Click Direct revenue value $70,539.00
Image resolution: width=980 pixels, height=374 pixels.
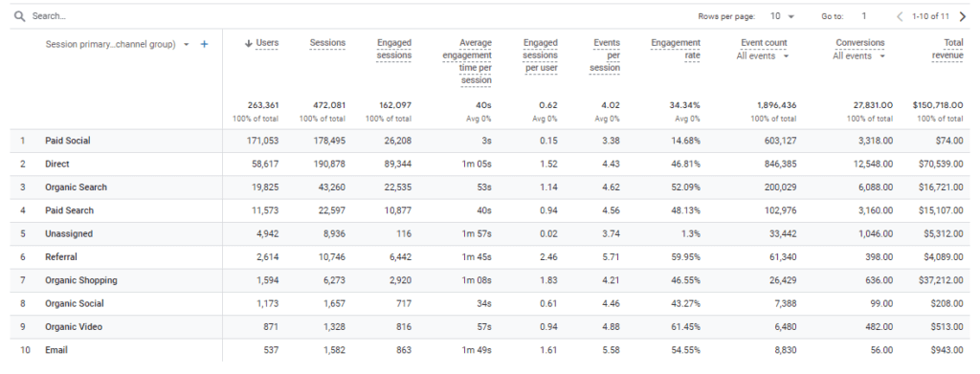(941, 165)
